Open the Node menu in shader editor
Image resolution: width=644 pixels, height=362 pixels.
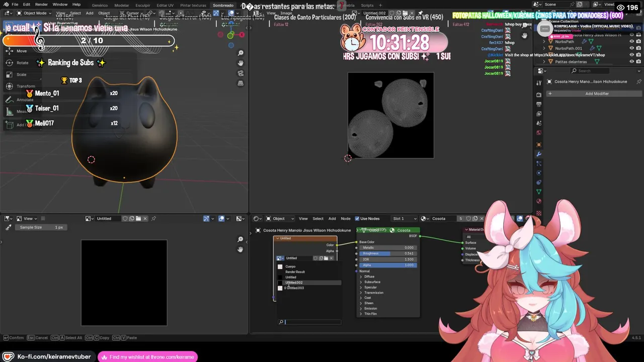click(x=346, y=219)
